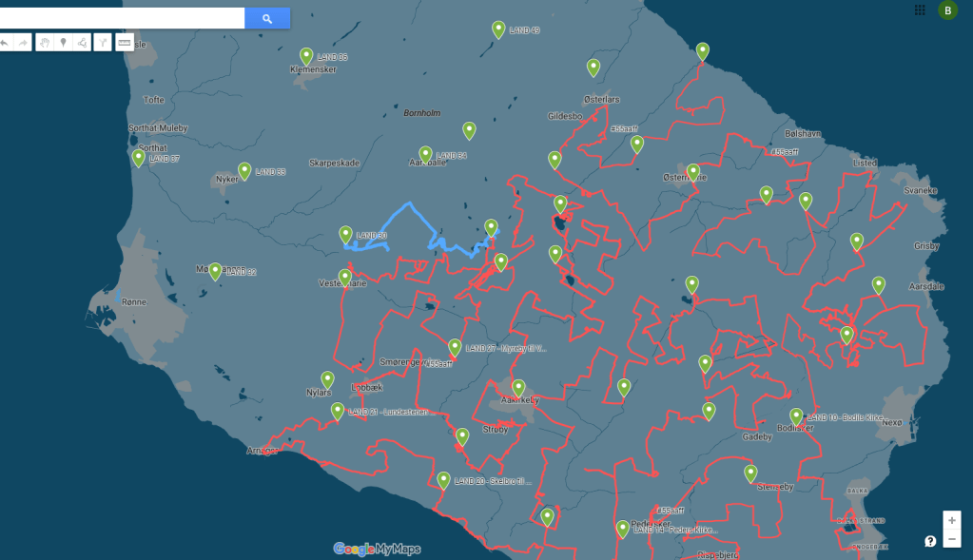Select the draw a line tool
973x560 pixels.
(x=82, y=43)
